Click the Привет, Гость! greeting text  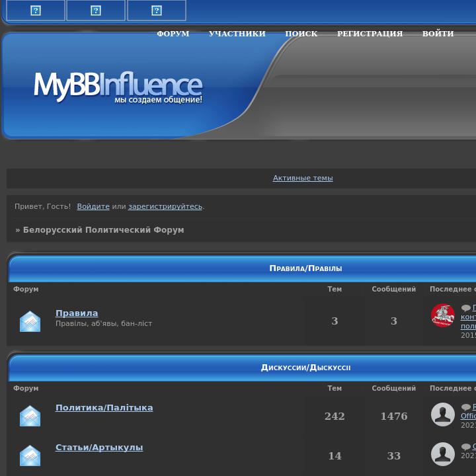[x=42, y=206]
